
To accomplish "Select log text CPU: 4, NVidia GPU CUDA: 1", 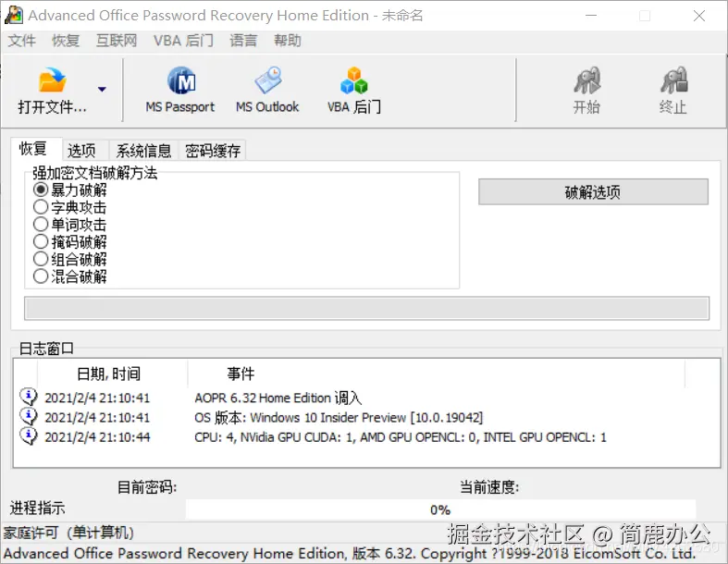I will [x=401, y=437].
